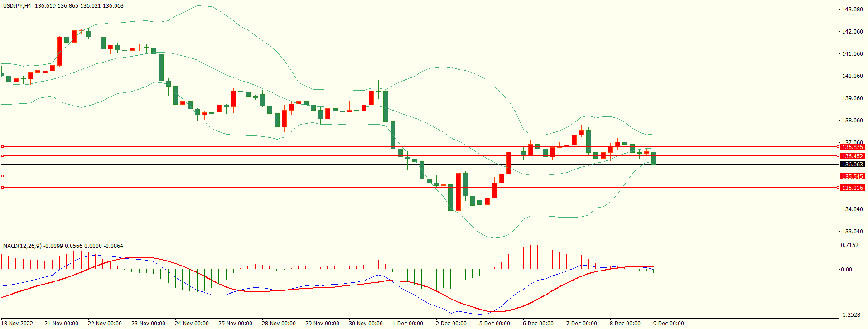Click the 5 Dec 00:00 date label
The height and width of the screenshot is (329, 868).
coord(494,324)
